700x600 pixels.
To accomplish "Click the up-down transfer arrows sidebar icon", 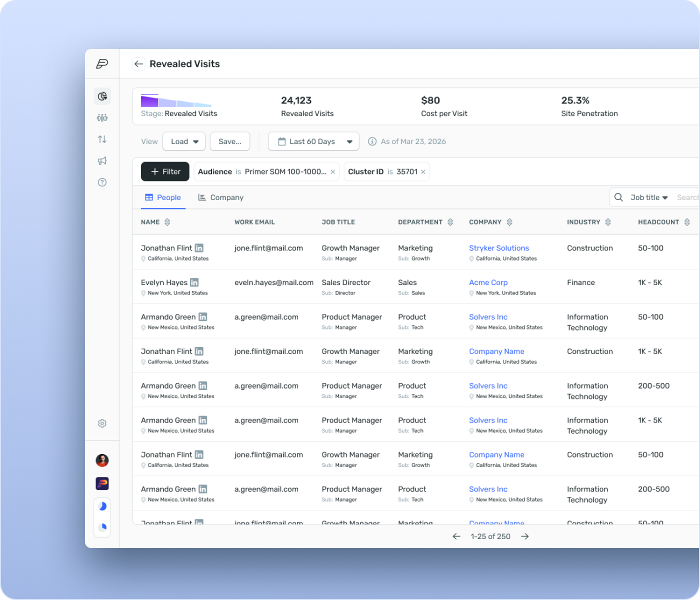I will pyautogui.click(x=102, y=139).
